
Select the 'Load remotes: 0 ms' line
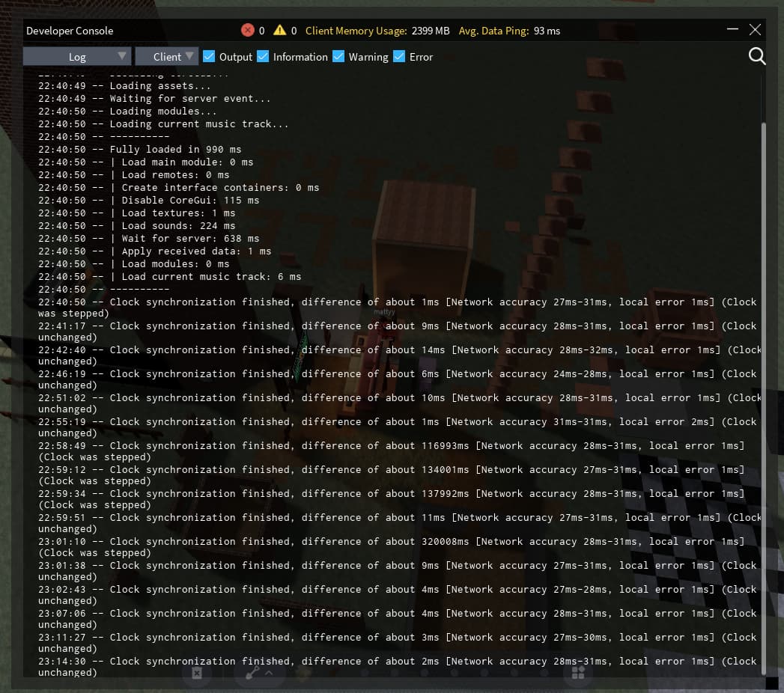click(x=133, y=175)
